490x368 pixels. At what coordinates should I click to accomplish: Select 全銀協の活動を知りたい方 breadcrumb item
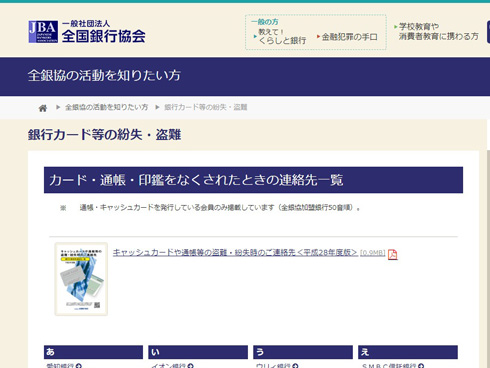[x=106, y=107]
